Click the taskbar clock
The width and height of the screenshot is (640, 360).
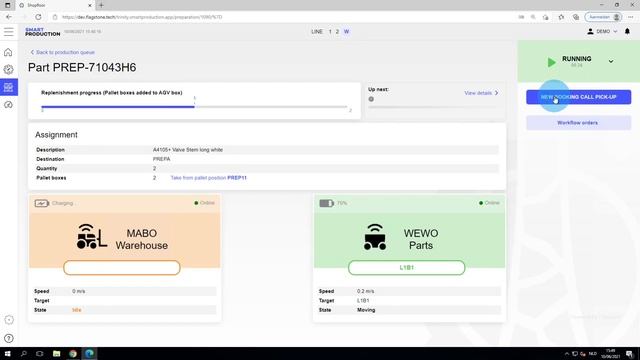coord(610,353)
